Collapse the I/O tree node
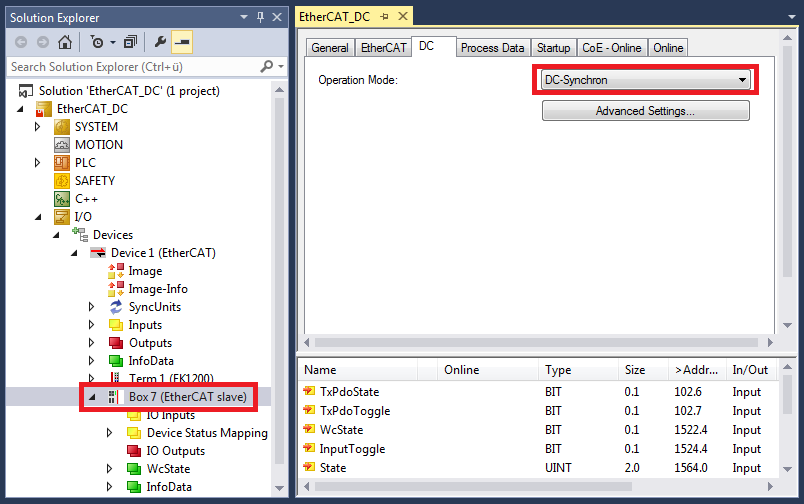The width and height of the screenshot is (804, 504). 38,217
